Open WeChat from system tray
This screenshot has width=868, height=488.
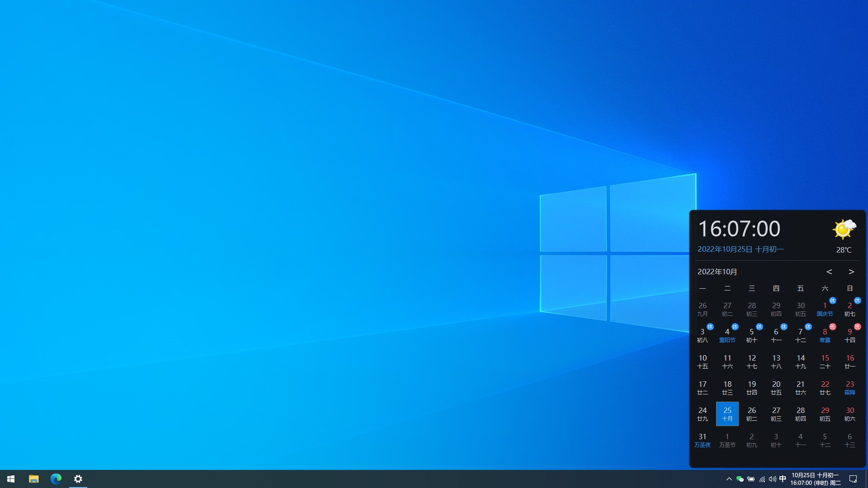[740, 479]
